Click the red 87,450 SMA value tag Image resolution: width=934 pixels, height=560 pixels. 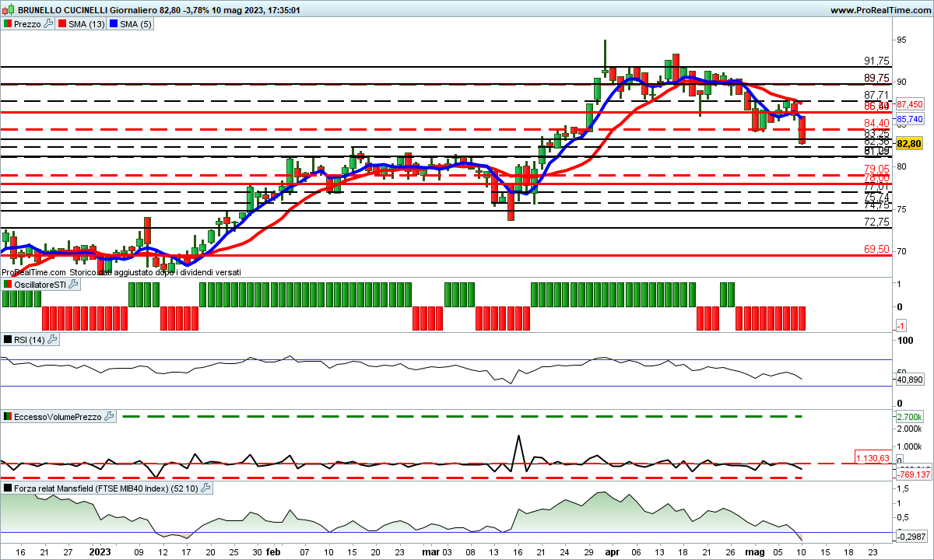coord(909,104)
